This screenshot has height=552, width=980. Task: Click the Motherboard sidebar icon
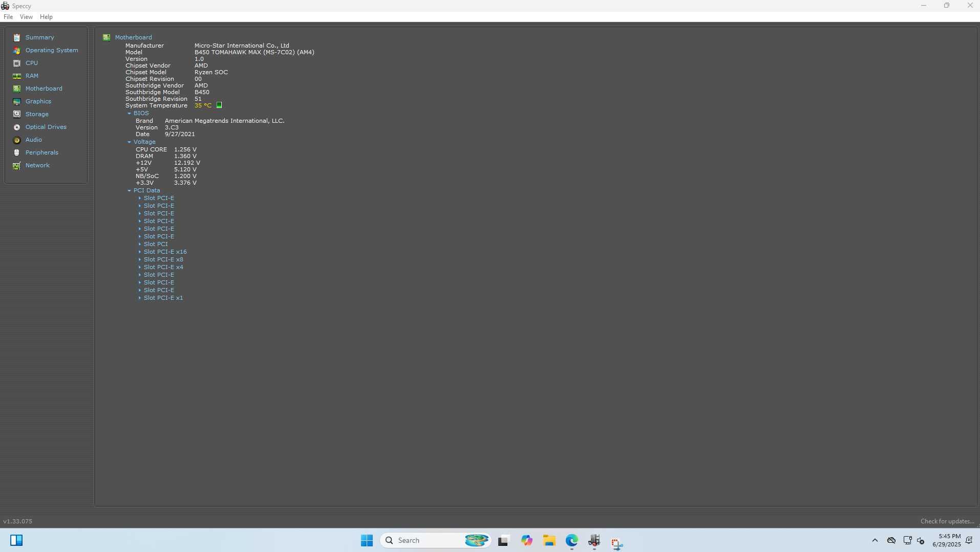(17, 89)
